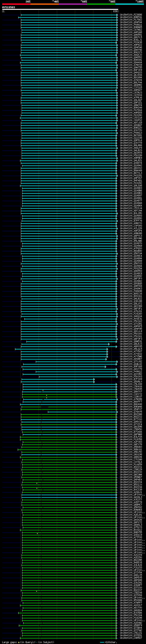Select the UniRef100_Q00VB2 entry
The image size is (146, 644).
pyautogui.click(x=131, y=374)
